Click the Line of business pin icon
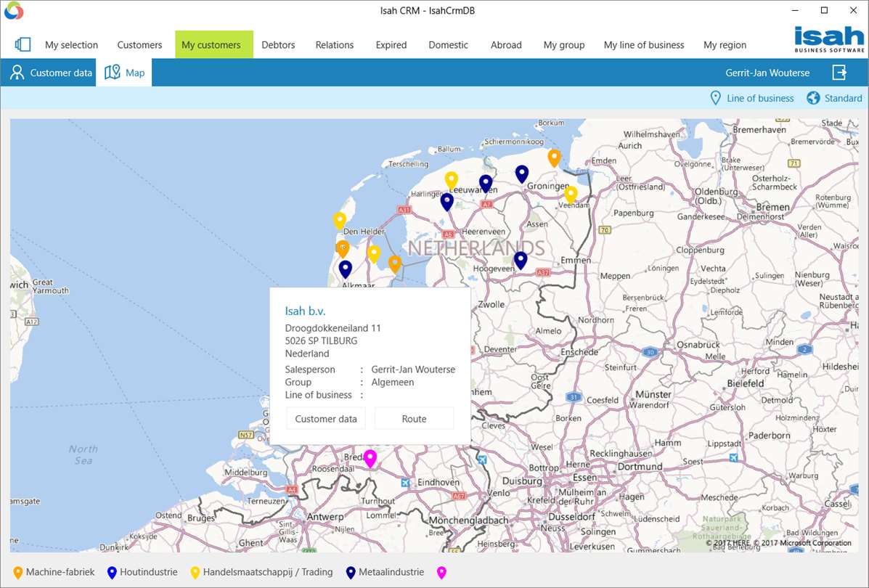 tap(716, 98)
